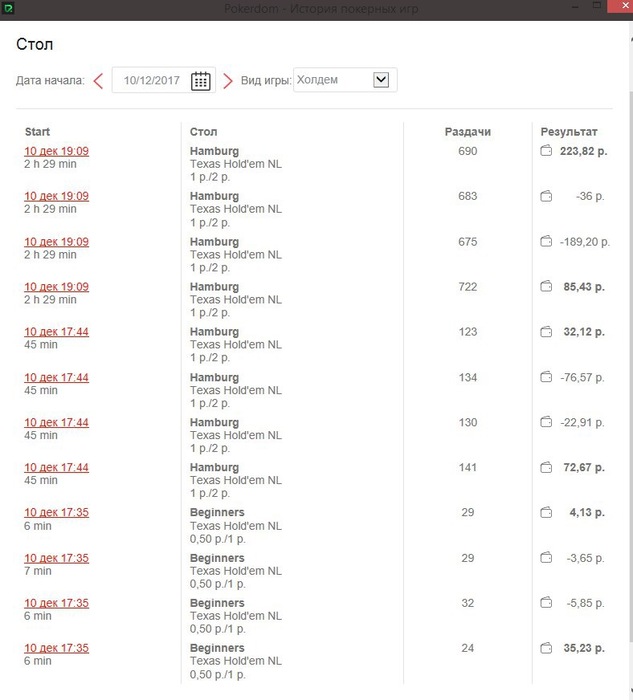Click the vertical scrollbar on right edge

coord(630,357)
